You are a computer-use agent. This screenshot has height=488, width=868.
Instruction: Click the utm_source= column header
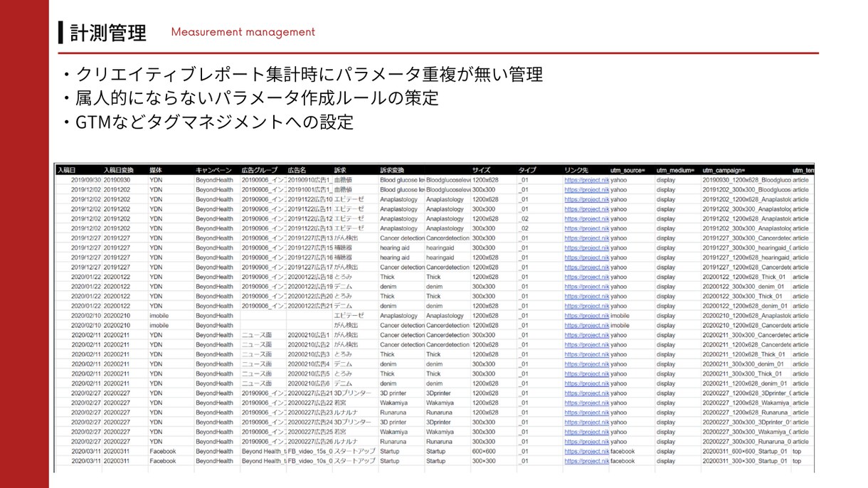[628, 171]
